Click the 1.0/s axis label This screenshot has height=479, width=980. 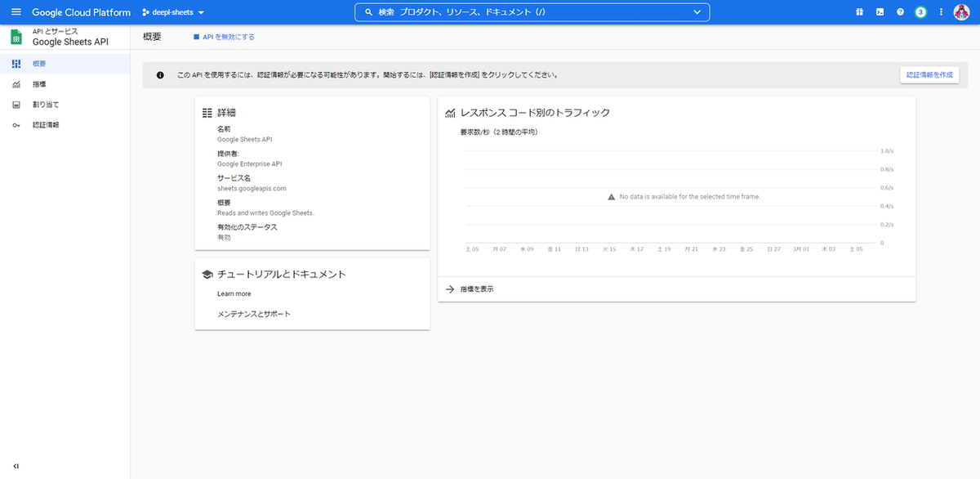coord(887,151)
